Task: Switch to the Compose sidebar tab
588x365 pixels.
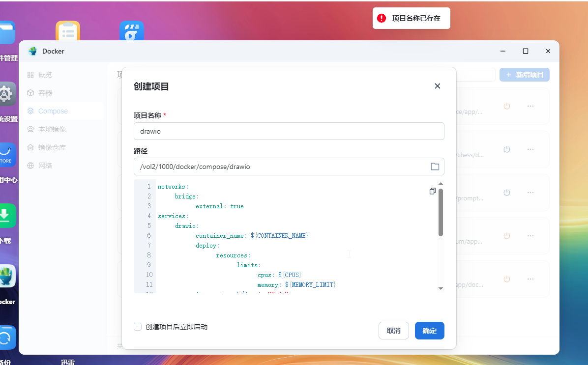Action: (x=53, y=111)
